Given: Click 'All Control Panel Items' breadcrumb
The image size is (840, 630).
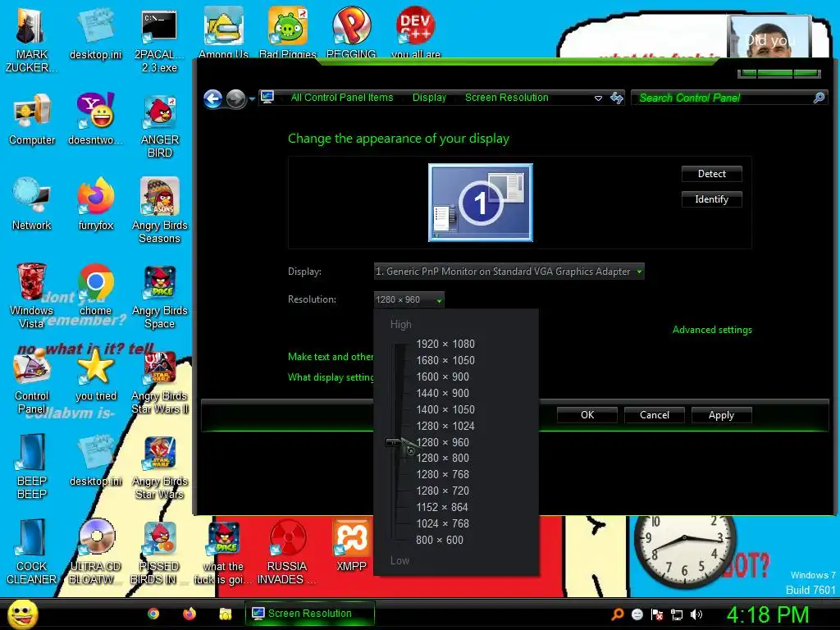Looking at the screenshot, I should pos(342,98).
